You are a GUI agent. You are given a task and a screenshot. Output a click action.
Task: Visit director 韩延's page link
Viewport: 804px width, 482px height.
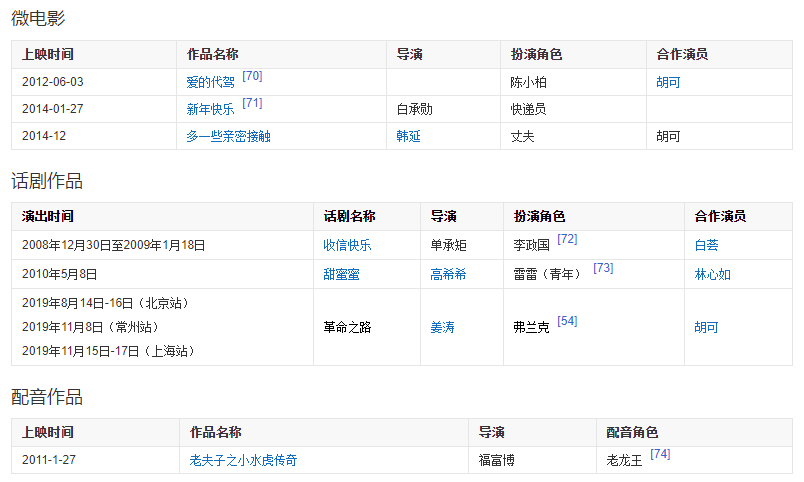pos(409,137)
